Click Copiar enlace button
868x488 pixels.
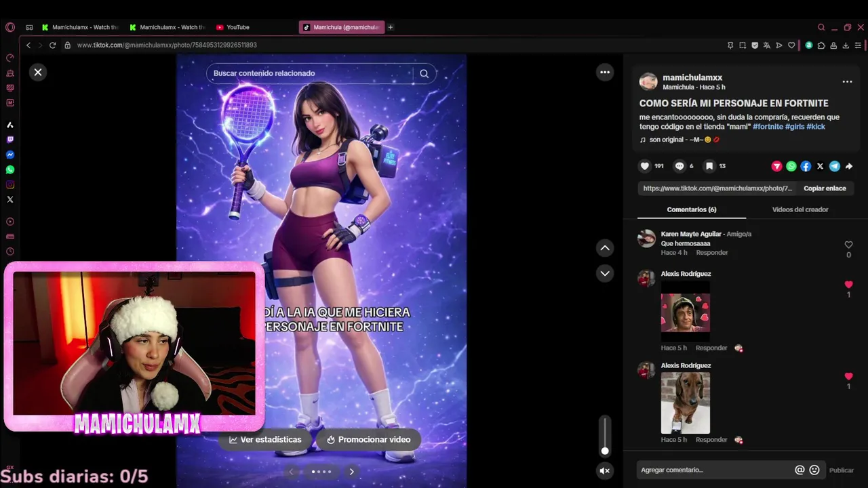[825, 188]
